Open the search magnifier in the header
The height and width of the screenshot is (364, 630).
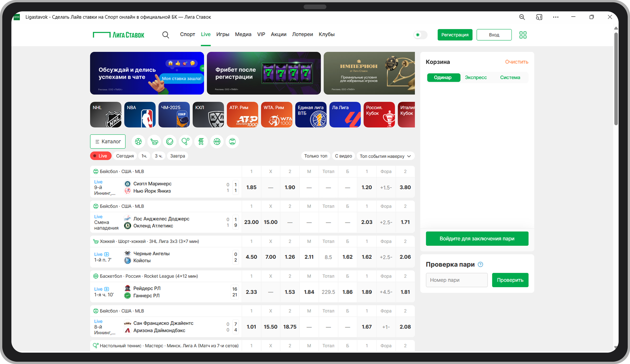click(x=165, y=35)
